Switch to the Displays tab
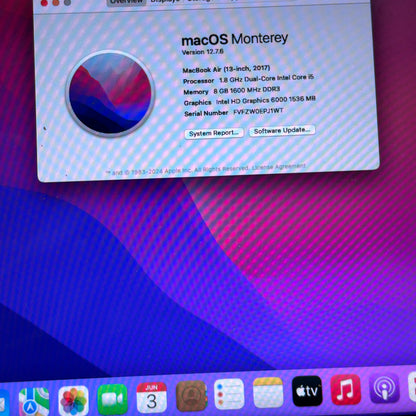This screenshot has height=416, width=416. coord(165,1)
